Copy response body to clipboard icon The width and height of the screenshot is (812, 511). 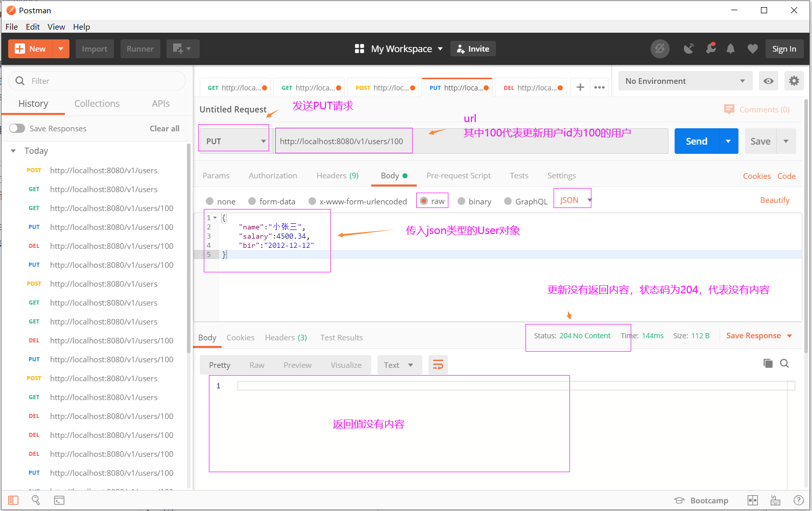[x=768, y=363]
